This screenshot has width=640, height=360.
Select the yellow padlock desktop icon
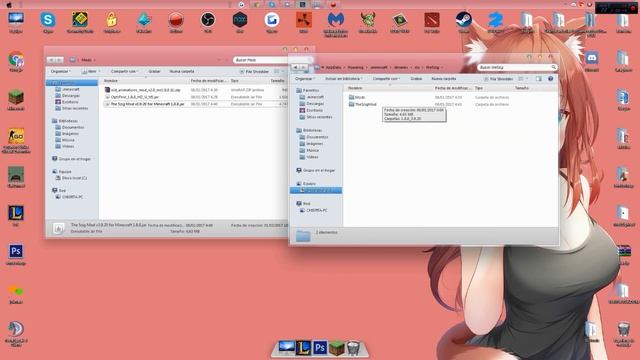(112, 20)
